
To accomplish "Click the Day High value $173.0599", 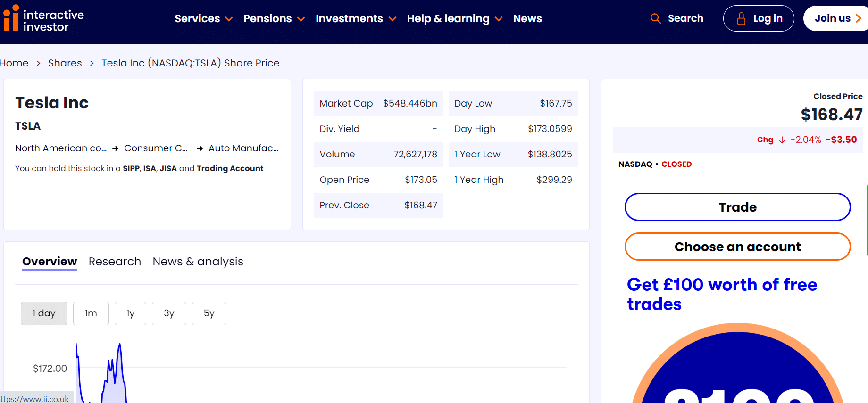I will click(x=550, y=129).
